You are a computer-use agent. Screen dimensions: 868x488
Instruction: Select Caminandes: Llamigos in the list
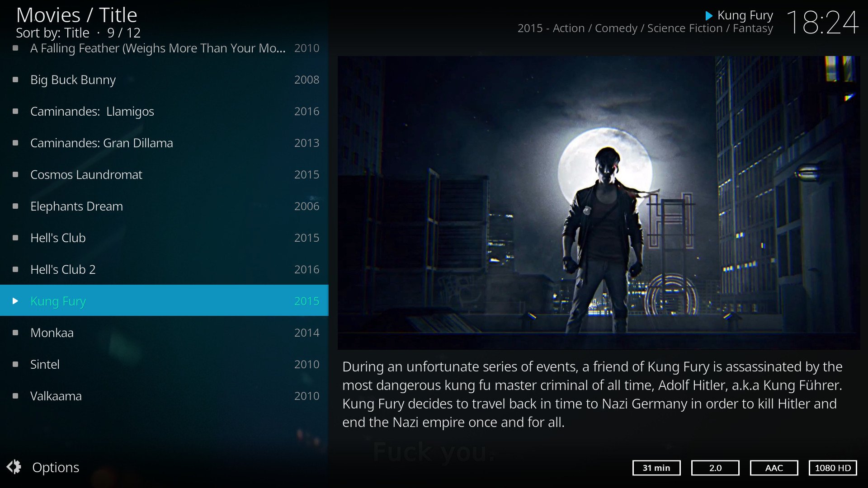click(164, 111)
